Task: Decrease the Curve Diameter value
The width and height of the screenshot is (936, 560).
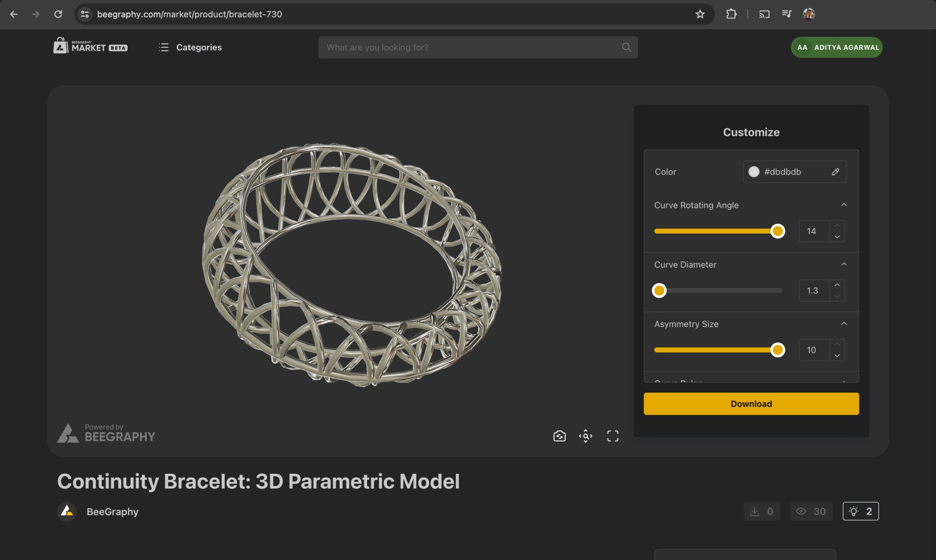Action: pyautogui.click(x=837, y=296)
